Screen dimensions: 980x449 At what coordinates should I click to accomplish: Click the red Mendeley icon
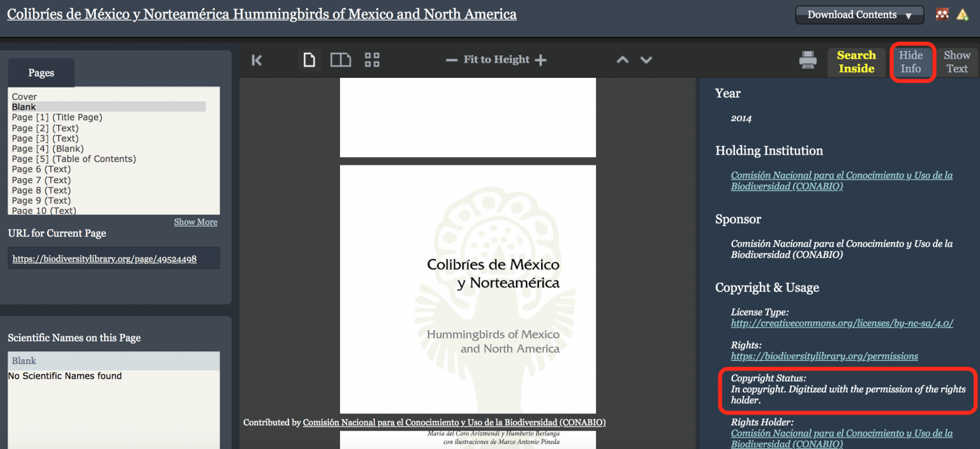[x=942, y=14]
